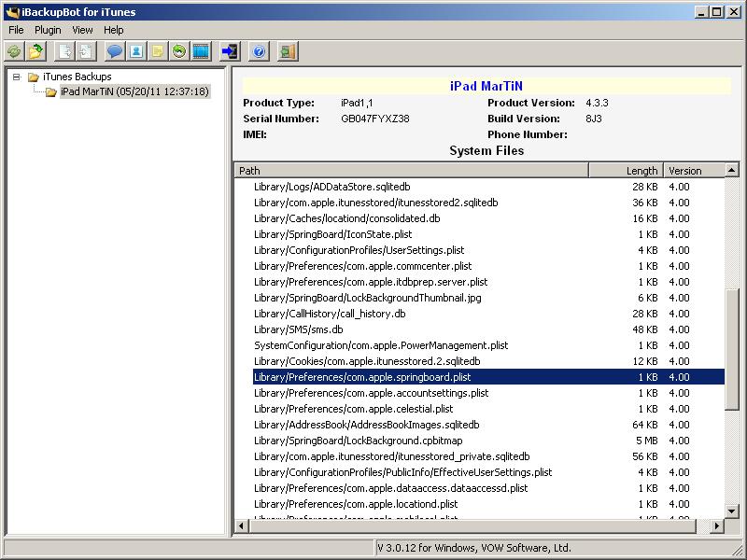Click the scroll down arrow of file list
The image size is (747, 560).
(732, 511)
